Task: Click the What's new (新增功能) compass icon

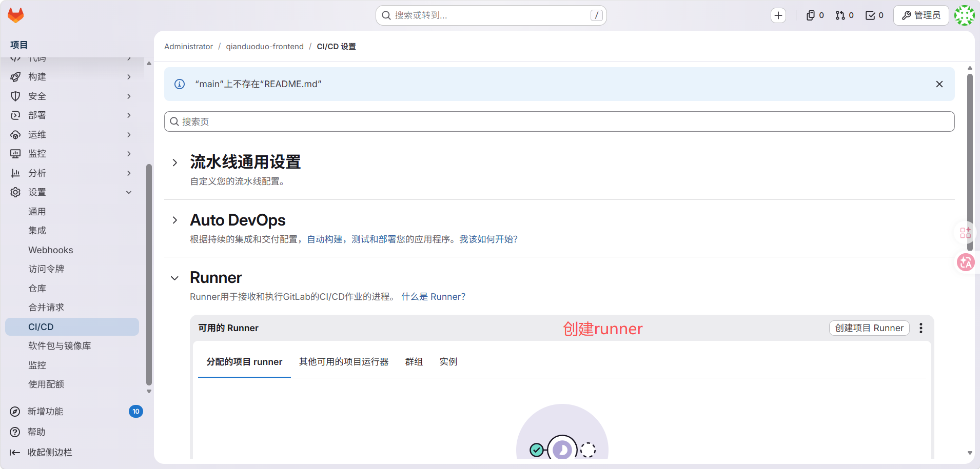Action: [15, 412]
